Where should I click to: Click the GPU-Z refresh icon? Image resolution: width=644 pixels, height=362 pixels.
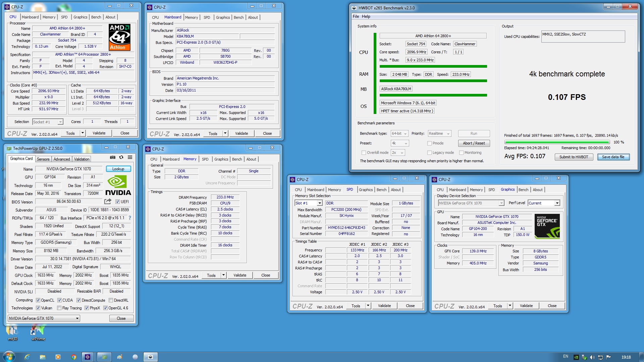click(121, 157)
